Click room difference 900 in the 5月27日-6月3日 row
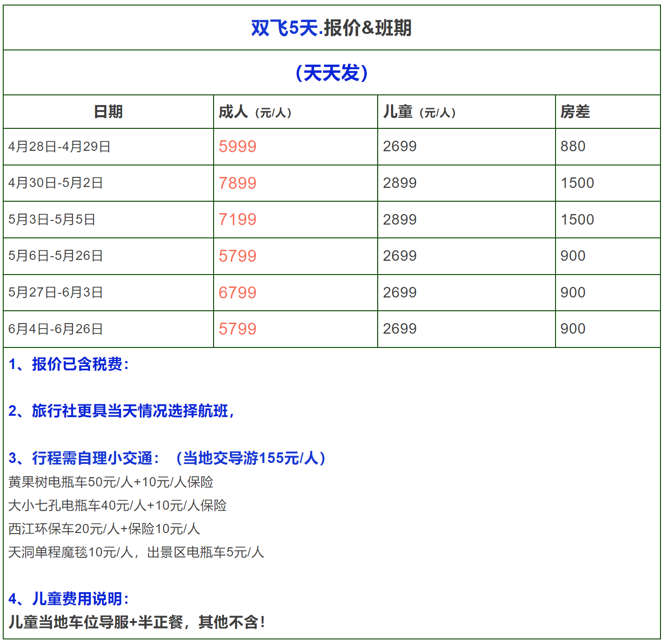This screenshot has height=644, width=666. tap(573, 292)
